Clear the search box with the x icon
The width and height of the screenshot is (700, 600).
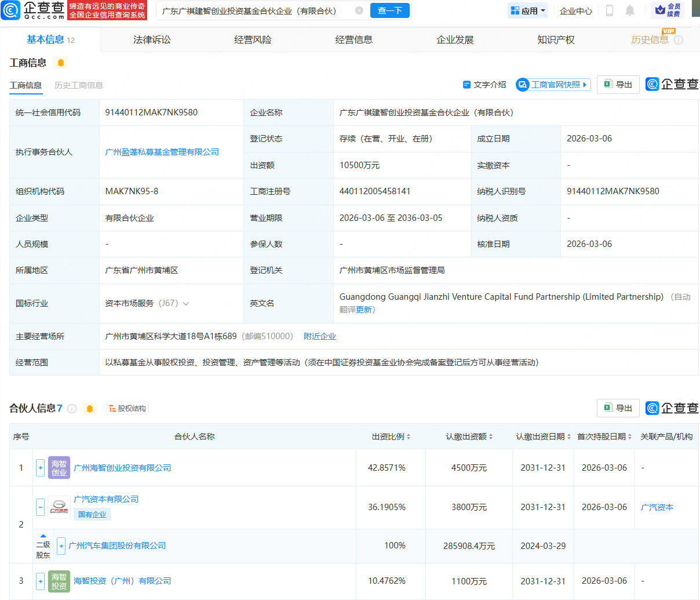click(x=359, y=10)
